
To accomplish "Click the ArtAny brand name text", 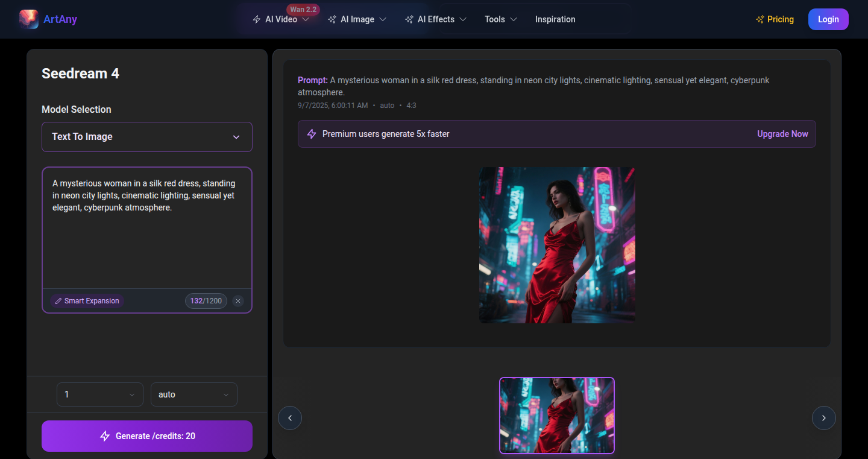I will point(60,19).
